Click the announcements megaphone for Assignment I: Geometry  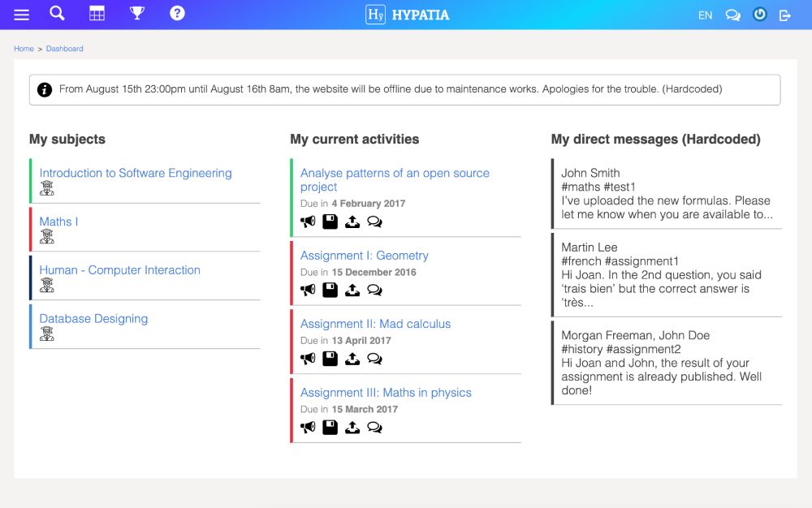tap(308, 291)
